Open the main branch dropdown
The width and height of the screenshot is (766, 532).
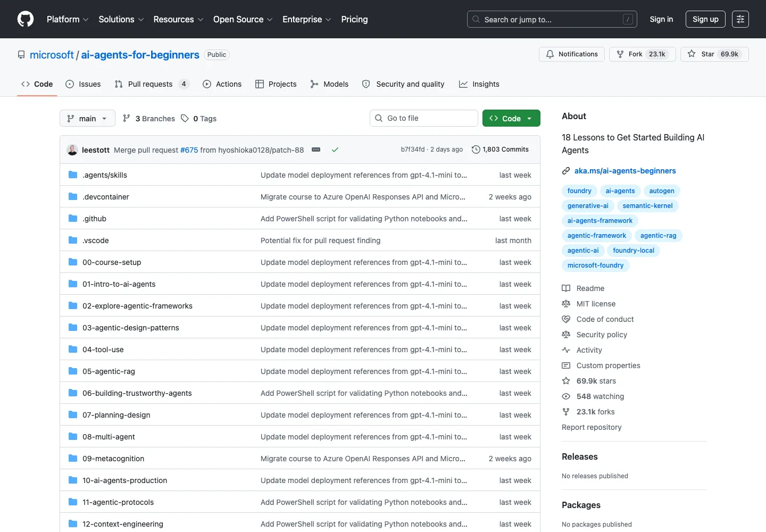tap(87, 118)
